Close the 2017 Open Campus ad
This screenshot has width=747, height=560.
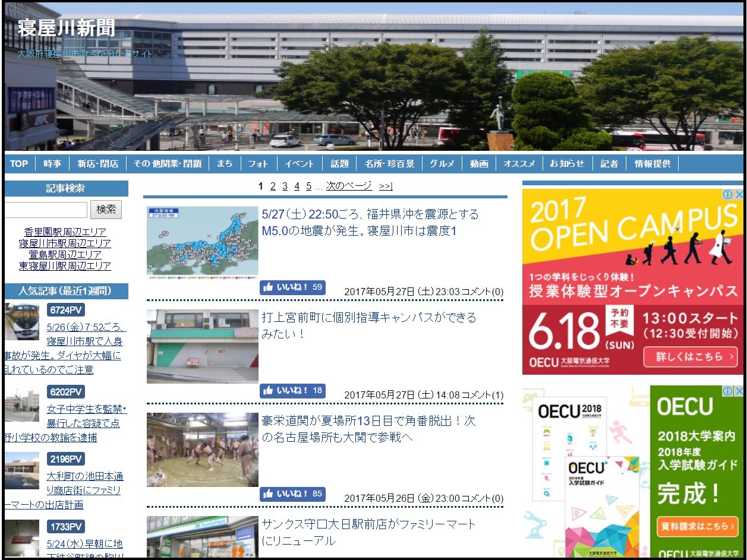738,194
